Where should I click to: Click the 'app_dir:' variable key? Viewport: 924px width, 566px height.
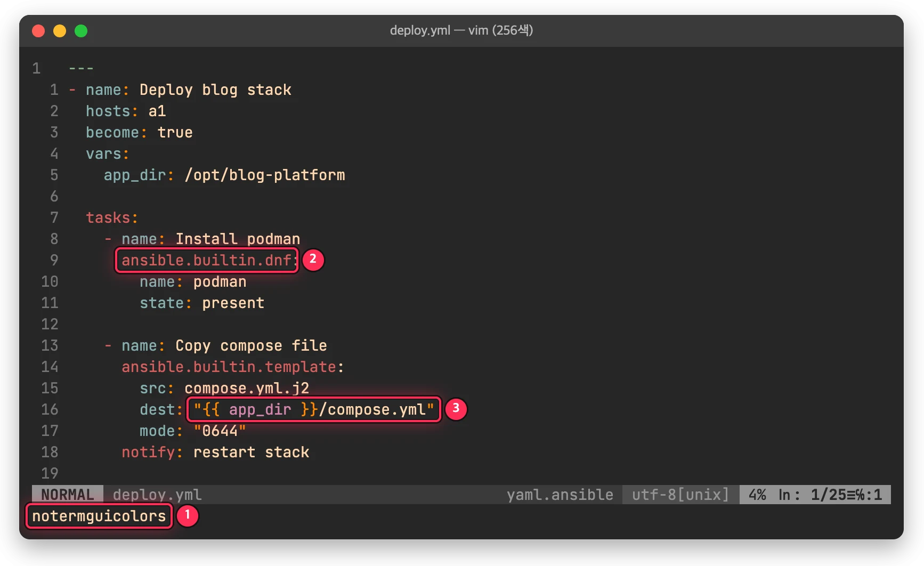click(x=139, y=175)
